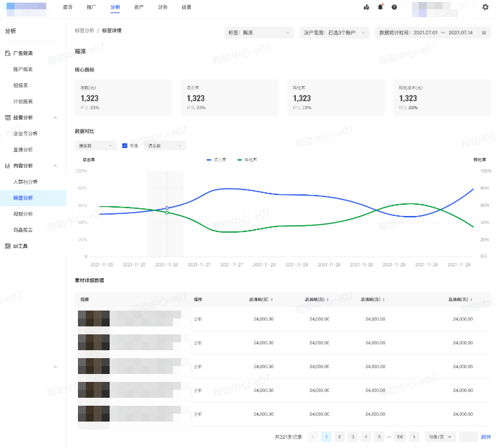Click the 跳转 jump link in pagination
The height and width of the screenshot is (448, 496).
(x=486, y=437)
